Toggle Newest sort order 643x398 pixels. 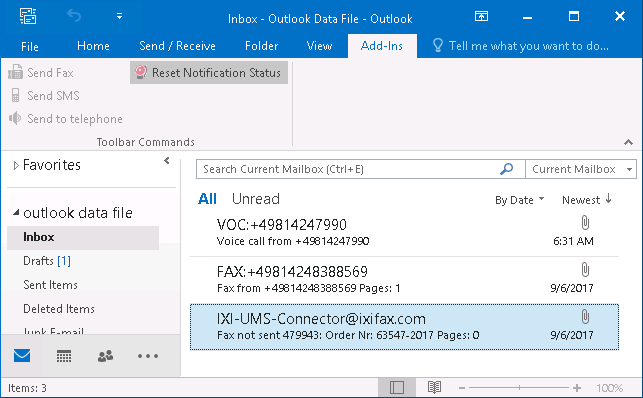(587, 200)
